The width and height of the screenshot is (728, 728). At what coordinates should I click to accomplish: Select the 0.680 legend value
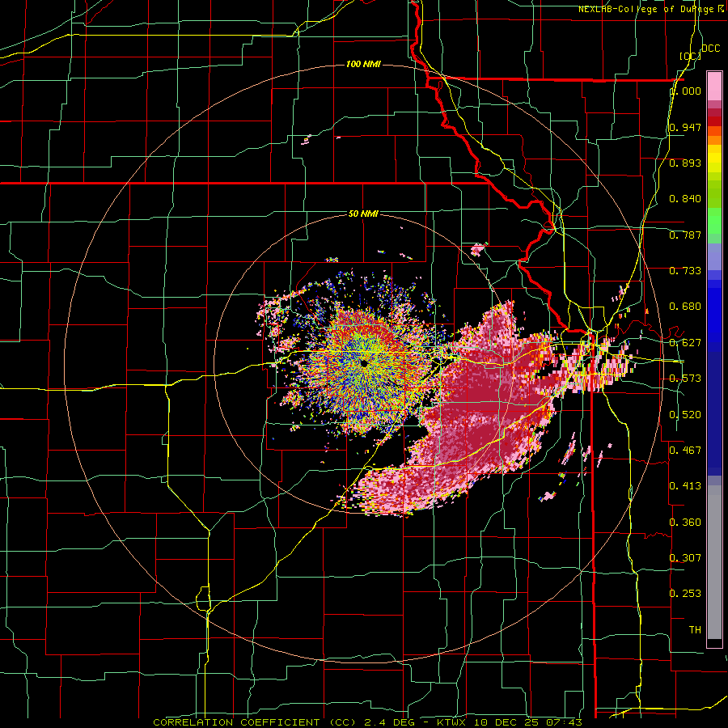[685, 307]
